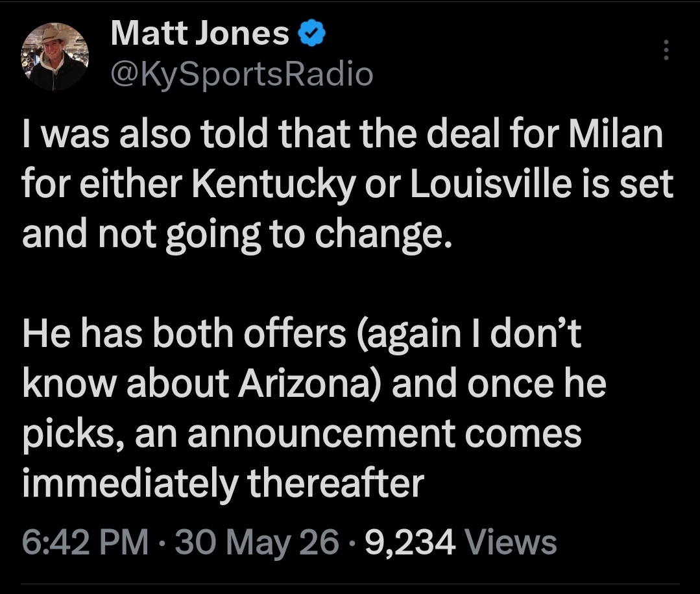The image size is (700, 594).
Task: Open Matt Jones' profile avatar photo
Action: click(54, 56)
